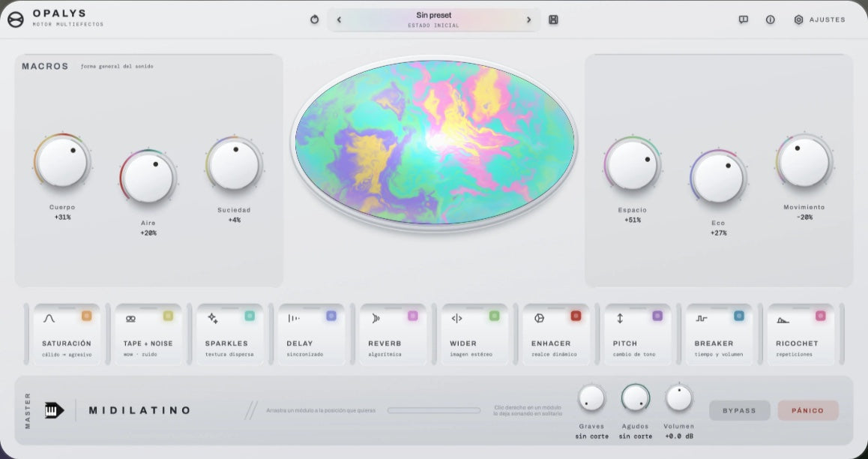
Task: Toggle the Pitch module purple switch
Action: click(x=657, y=316)
